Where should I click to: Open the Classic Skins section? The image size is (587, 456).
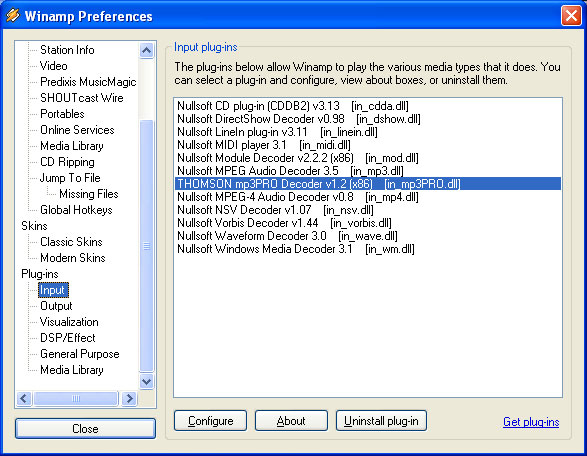(x=71, y=242)
